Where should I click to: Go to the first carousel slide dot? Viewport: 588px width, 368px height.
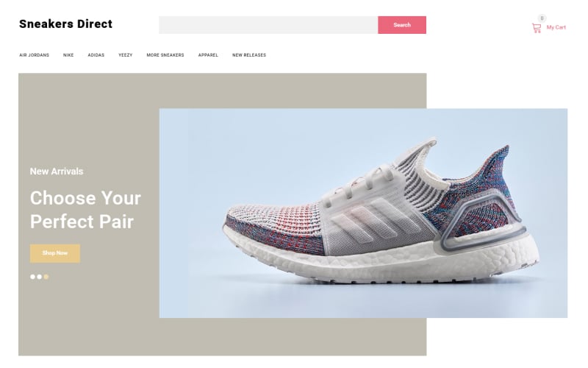pos(32,277)
